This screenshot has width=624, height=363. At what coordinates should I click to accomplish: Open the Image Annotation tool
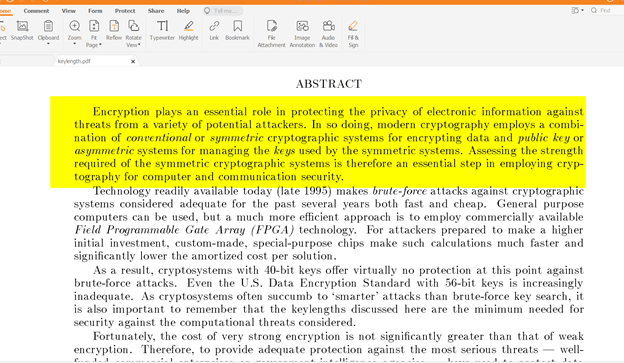click(302, 34)
